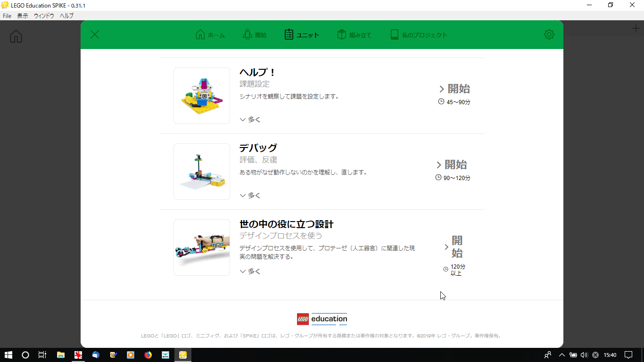Open the ヘルプ menu in menu bar
The width and height of the screenshot is (644, 362).
click(66, 16)
